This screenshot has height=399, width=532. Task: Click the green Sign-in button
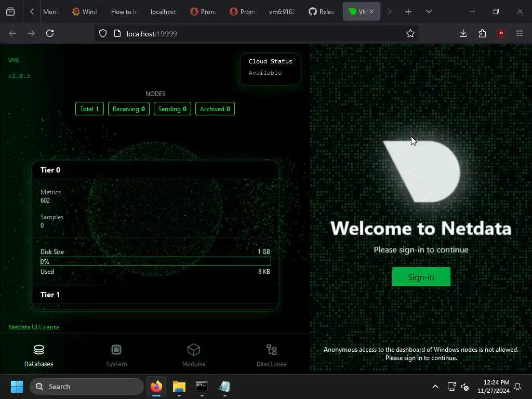[421, 277]
